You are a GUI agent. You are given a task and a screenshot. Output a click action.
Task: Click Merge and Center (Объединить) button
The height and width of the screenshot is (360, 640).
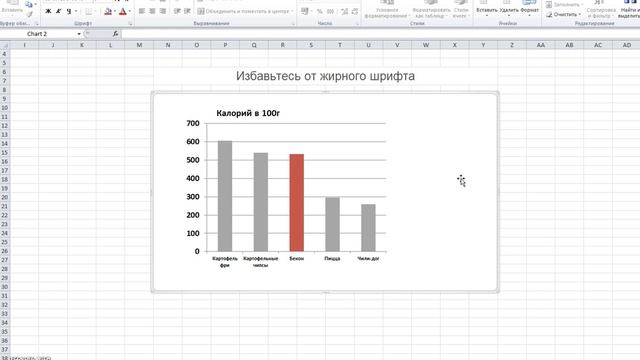click(245, 11)
